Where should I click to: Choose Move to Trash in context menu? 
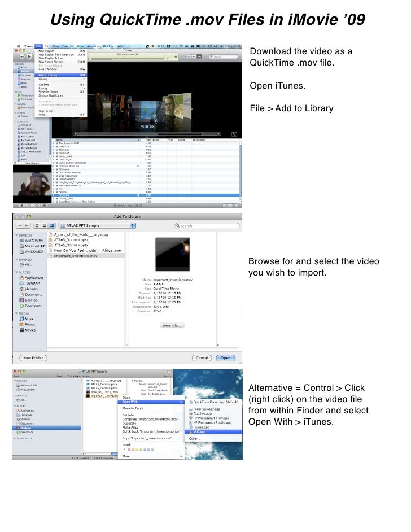[x=151, y=408]
